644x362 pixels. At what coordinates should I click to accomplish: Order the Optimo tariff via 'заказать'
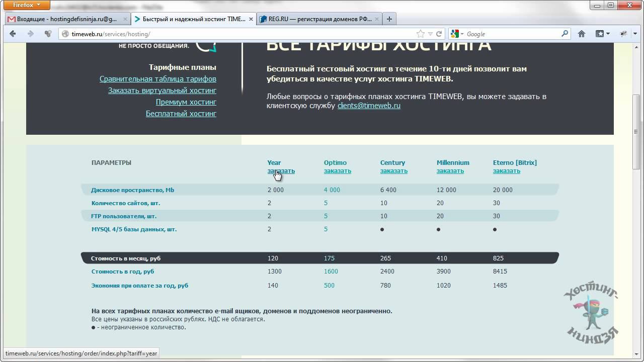pos(337,171)
